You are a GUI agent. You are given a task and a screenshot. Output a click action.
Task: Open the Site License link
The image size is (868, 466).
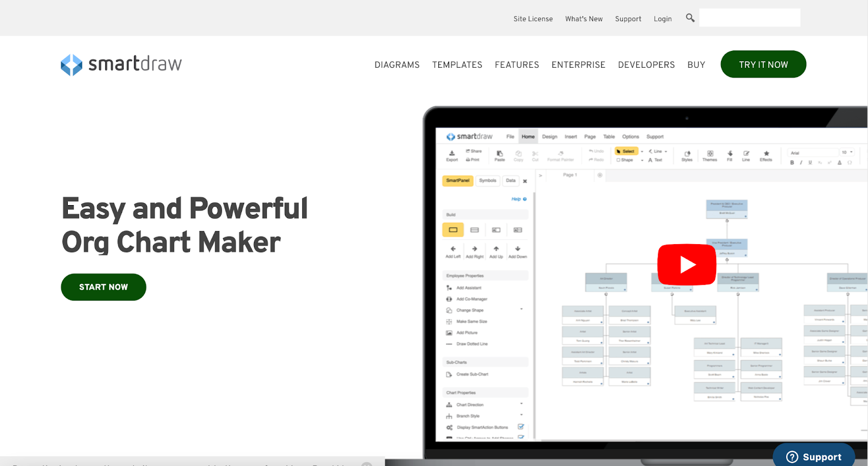coord(533,18)
